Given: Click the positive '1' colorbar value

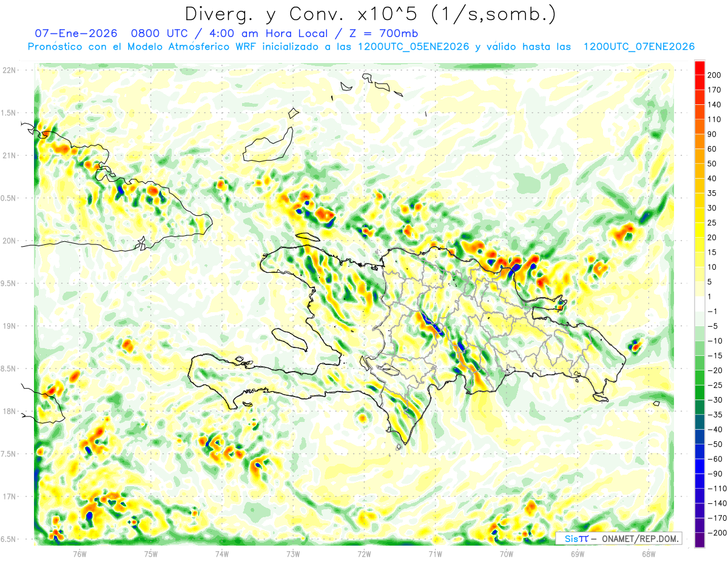Looking at the screenshot, I should coord(710,296).
